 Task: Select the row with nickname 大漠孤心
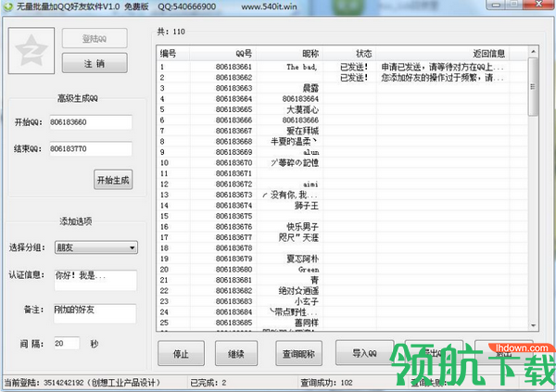click(342, 109)
